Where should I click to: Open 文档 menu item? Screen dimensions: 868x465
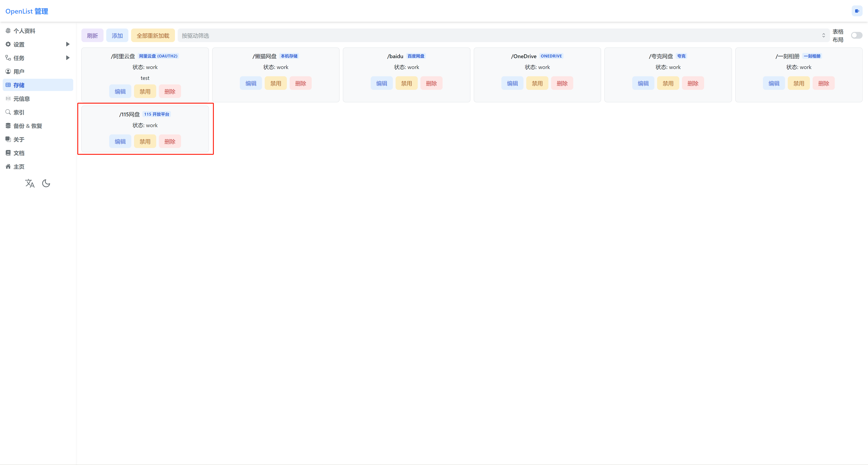tap(38, 153)
